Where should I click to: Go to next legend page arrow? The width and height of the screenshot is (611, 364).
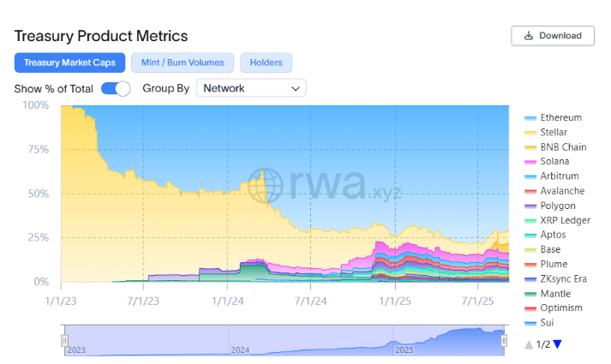tap(557, 344)
